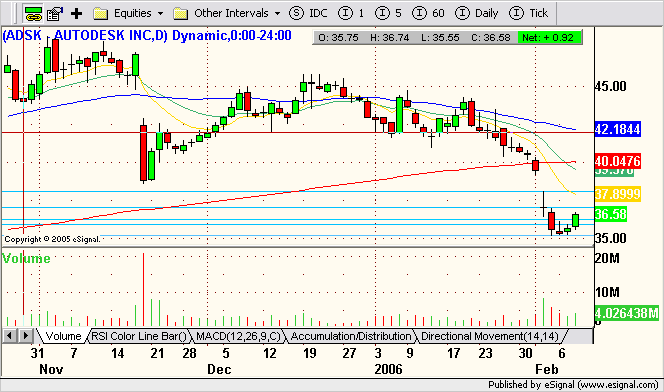Screen dimensions: 664x392
Task: Open the chart properties clipboard icon
Action: [55, 14]
